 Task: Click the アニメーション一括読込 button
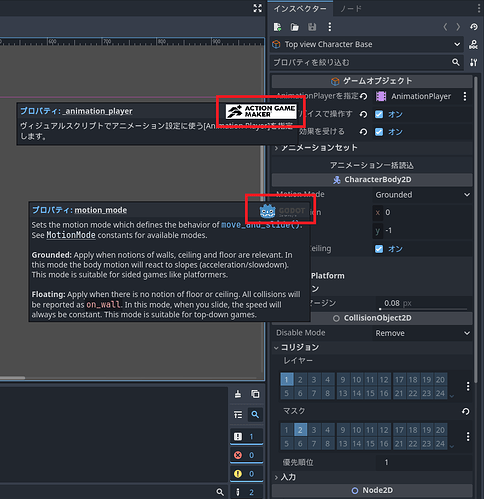[x=372, y=165]
